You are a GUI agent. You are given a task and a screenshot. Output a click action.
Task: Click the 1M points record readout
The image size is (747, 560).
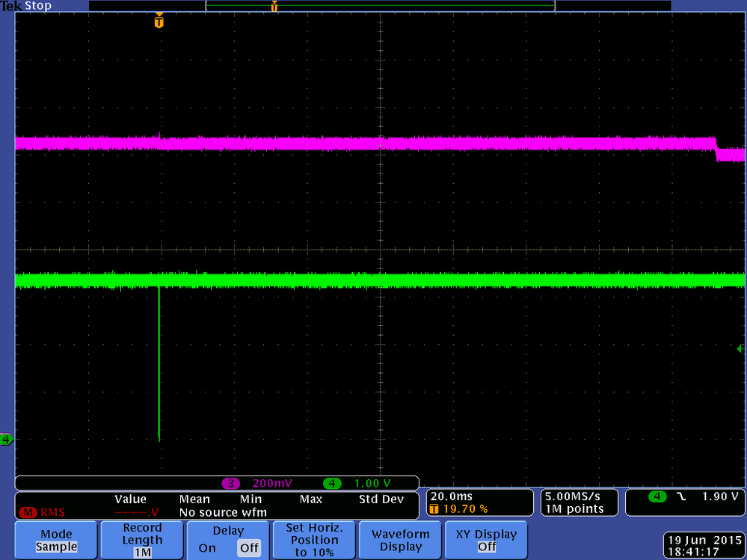coord(574,509)
